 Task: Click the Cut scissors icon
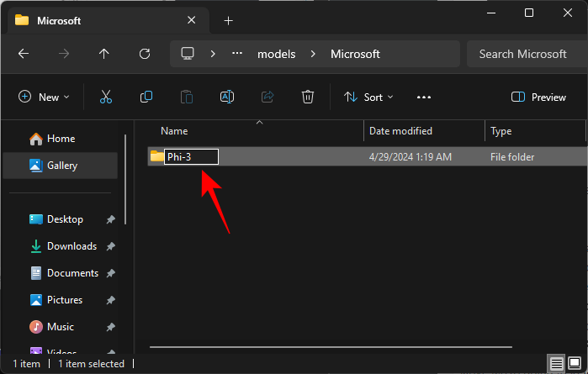coord(106,97)
